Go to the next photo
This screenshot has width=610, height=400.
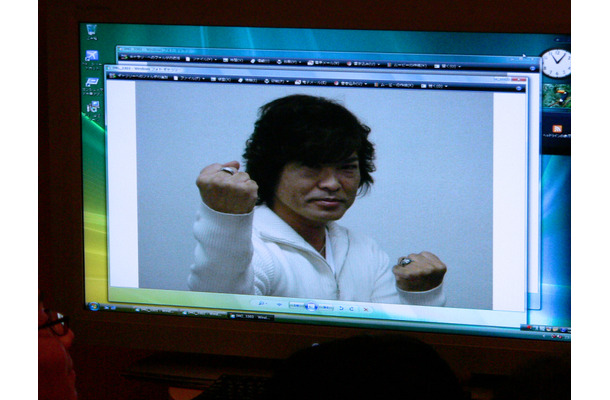tap(325, 306)
